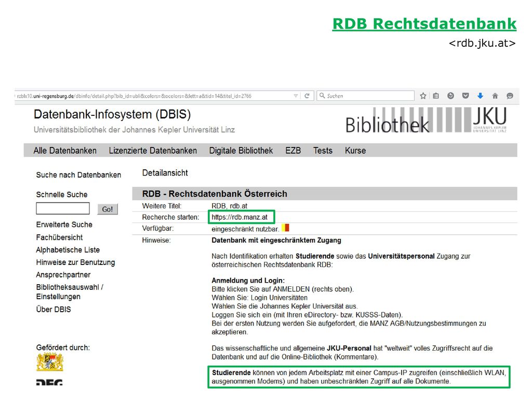The width and height of the screenshot is (532, 399).
Task: Click the RDB Rechtsdatenbank green heading
Action: pos(424,24)
